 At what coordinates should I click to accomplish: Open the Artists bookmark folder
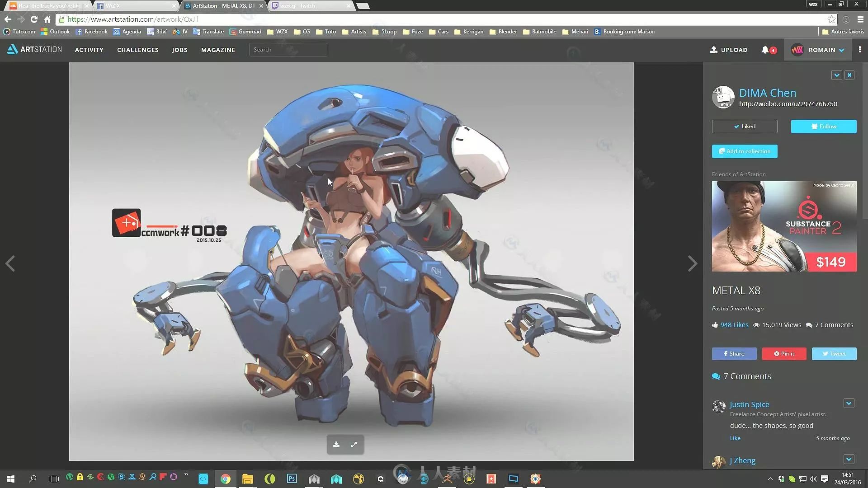point(354,32)
